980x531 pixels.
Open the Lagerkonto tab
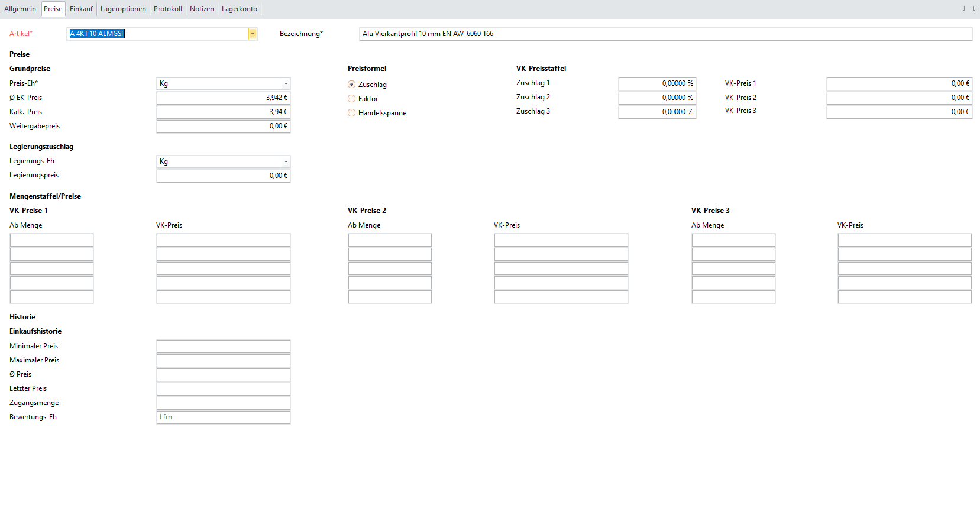coord(240,9)
